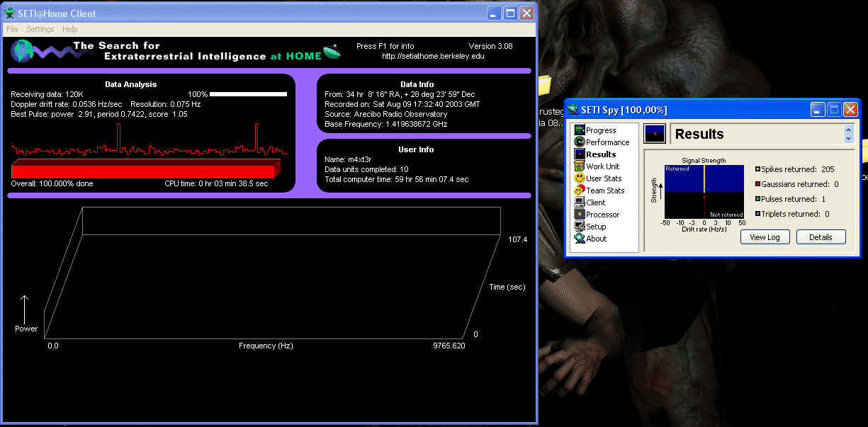
Task: Click the setiathome.berkeley.edu URL text
Action: pyautogui.click(x=433, y=56)
